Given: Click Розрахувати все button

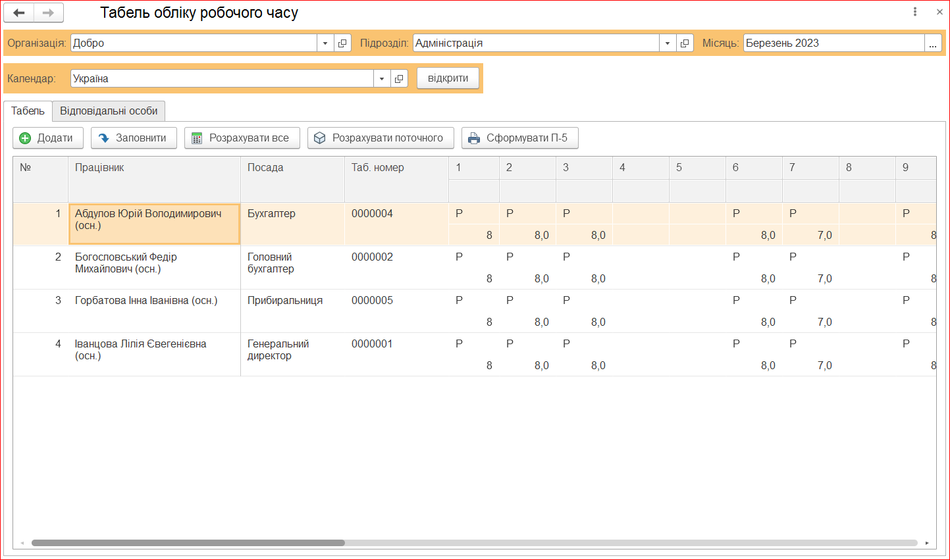Looking at the screenshot, I should point(242,138).
